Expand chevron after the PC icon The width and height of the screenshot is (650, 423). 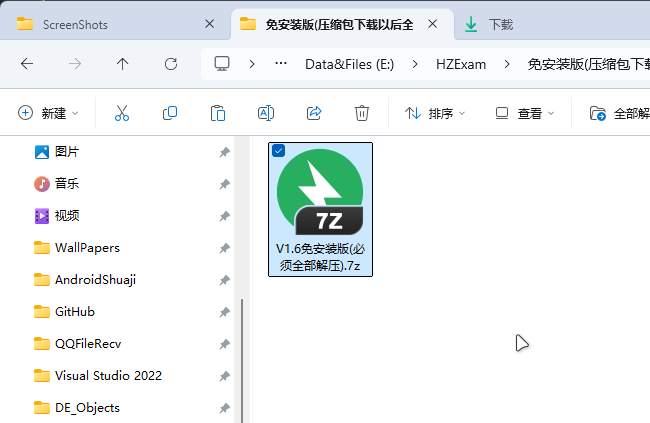click(252, 64)
